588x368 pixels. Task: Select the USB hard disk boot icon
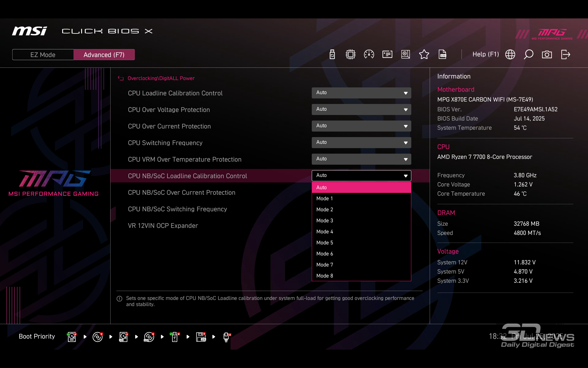pyautogui.click(x=123, y=337)
